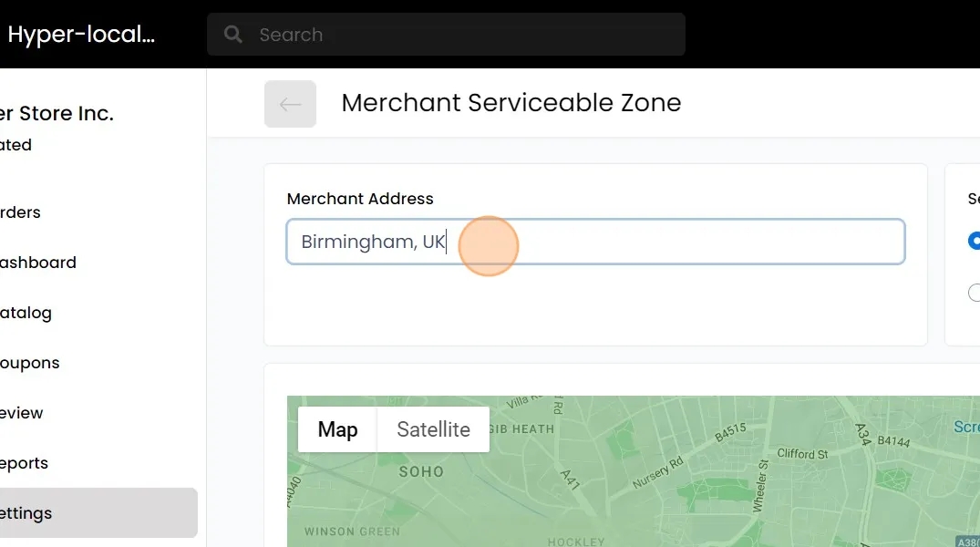Select the Map view button

tap(337, 429)
